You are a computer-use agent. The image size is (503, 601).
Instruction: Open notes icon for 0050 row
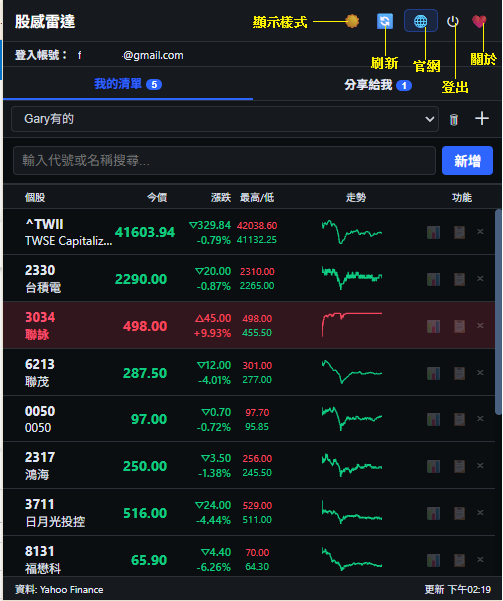459,419
